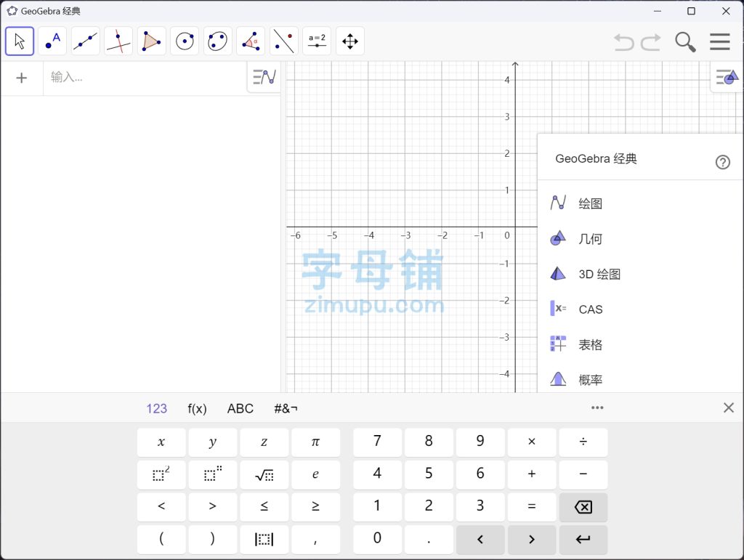Tap the minus − key
744x560 pixels.
(583, 474)
